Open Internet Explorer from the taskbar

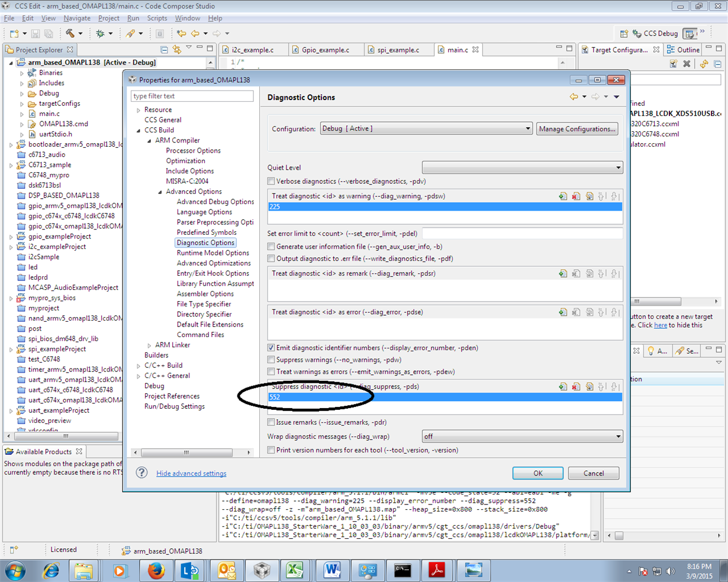(x=51, y=571)
